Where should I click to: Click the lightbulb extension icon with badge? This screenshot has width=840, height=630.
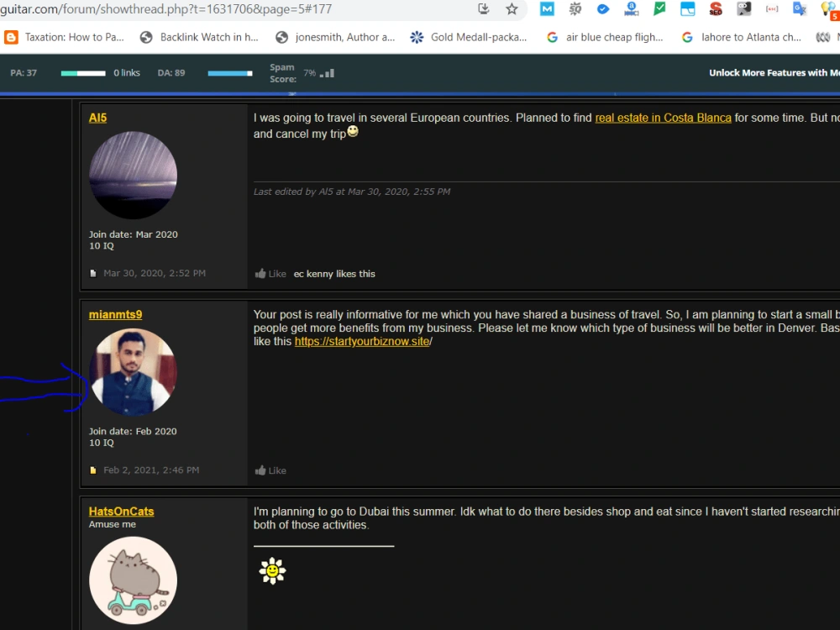[829, 9]
